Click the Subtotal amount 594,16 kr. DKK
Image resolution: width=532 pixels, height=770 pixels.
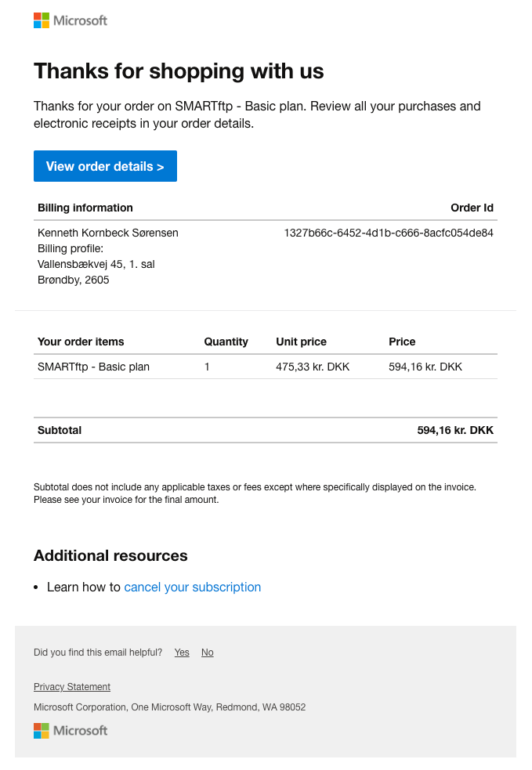coord(455,430)
